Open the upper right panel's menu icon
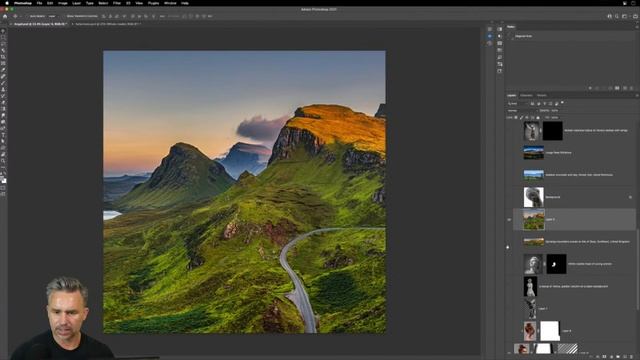This screenshot has width=640, height=360. (x=636, y=27)
